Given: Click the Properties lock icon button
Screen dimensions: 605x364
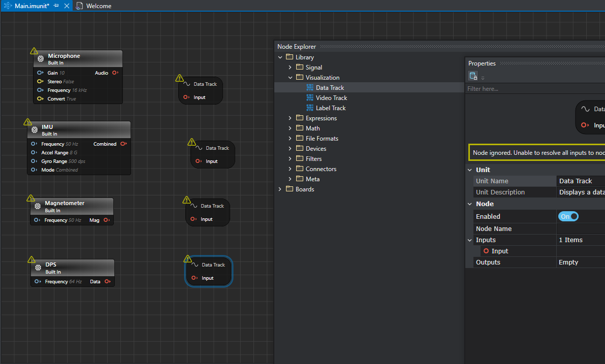Looking at the screenshot, I should pyautogui.click(x=473, y=76).
